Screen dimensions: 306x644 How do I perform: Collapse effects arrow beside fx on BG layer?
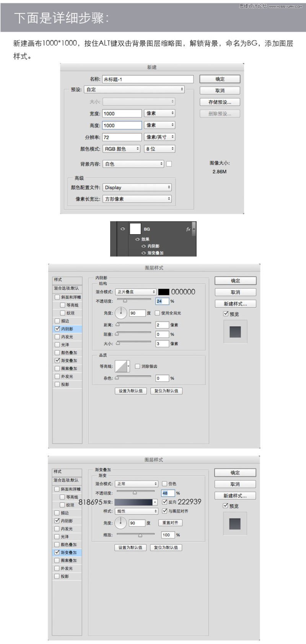click(194, 229)
